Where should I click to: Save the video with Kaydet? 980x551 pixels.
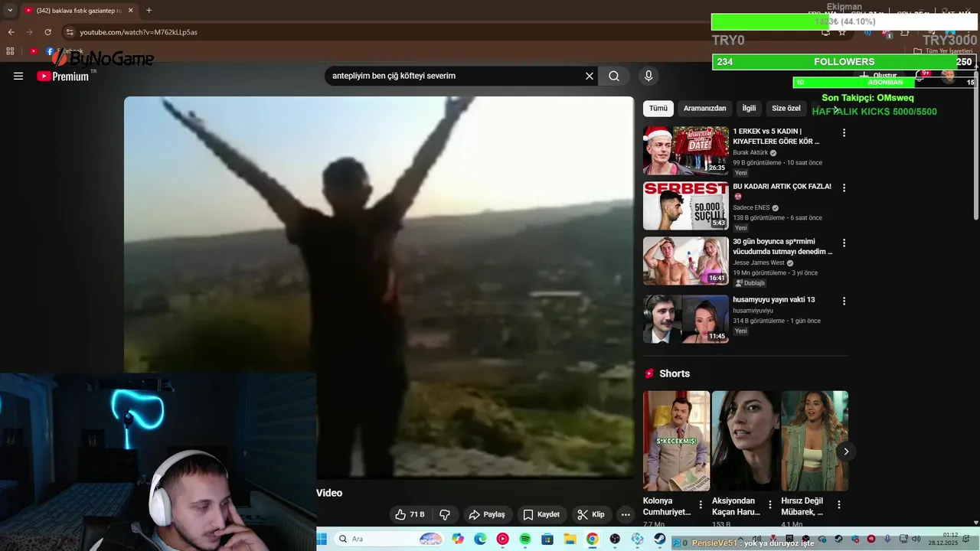pos(541,514)
